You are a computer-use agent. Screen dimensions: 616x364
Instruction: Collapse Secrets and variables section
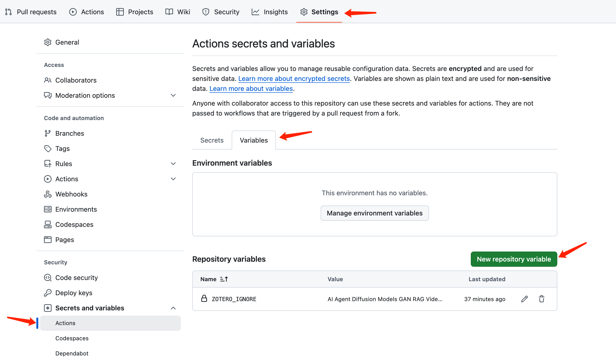[x=173, y=308]
